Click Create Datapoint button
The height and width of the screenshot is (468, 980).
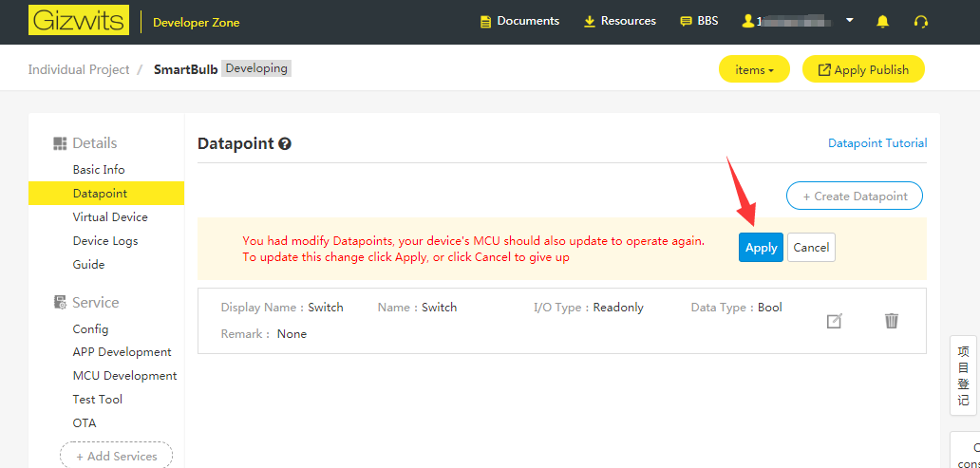click(x=854, y=196)
